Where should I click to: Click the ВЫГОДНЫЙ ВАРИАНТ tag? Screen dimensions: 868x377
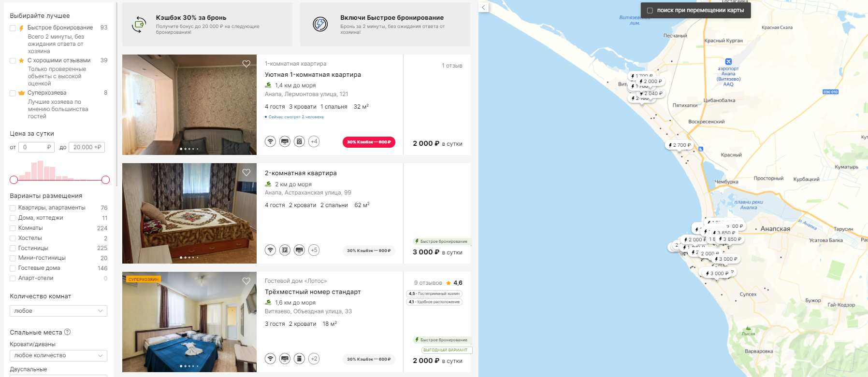point(446,350)
